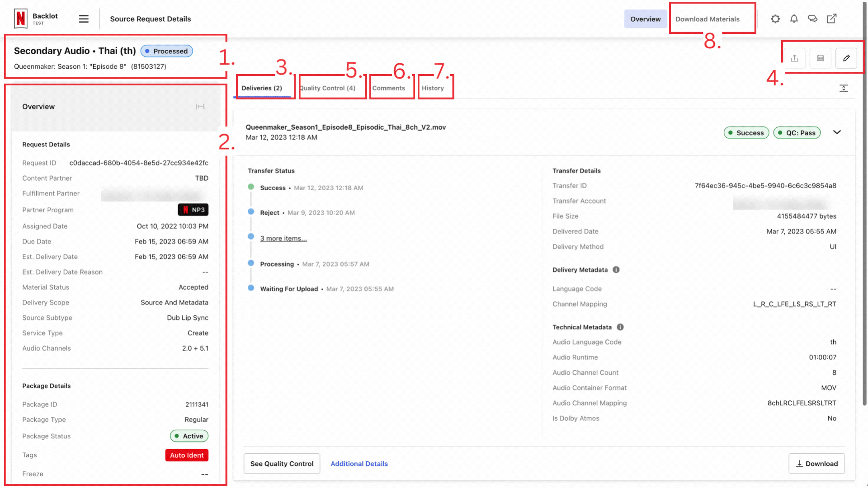Collapse the Queenmaker delivery chevron

click(x=837, y=132)
